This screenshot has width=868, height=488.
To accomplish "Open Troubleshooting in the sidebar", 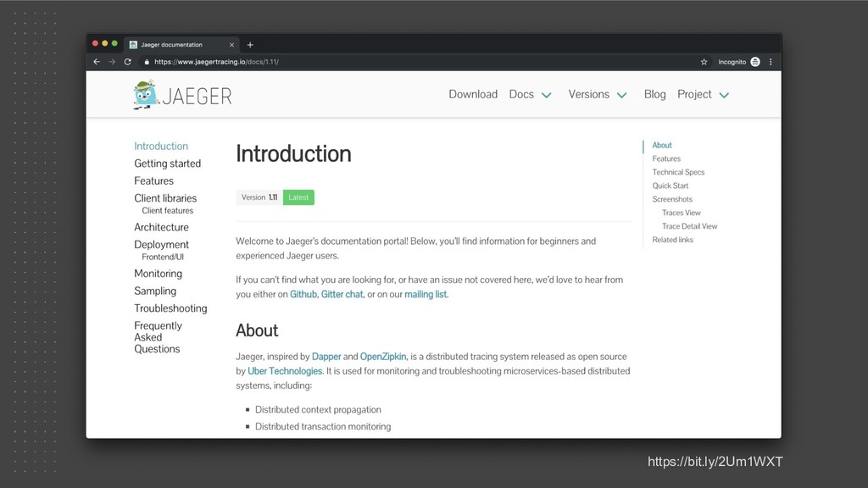I will click(x=170, y=308).
